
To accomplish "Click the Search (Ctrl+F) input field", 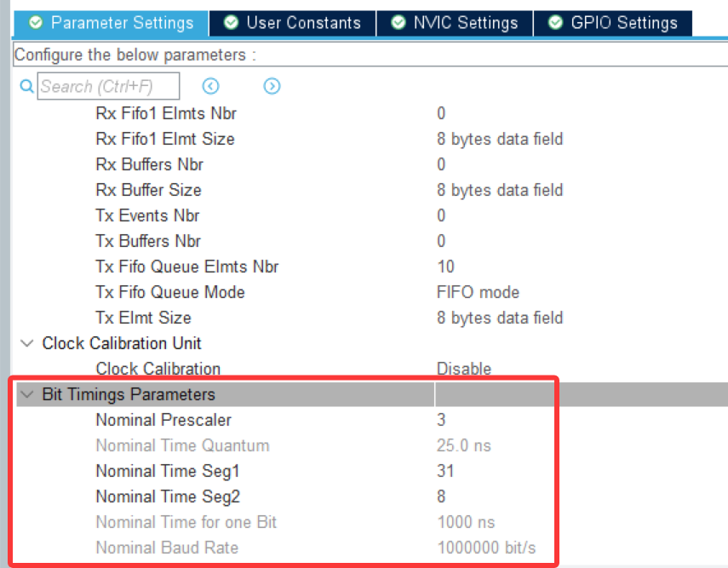I will tap(108, 86).
